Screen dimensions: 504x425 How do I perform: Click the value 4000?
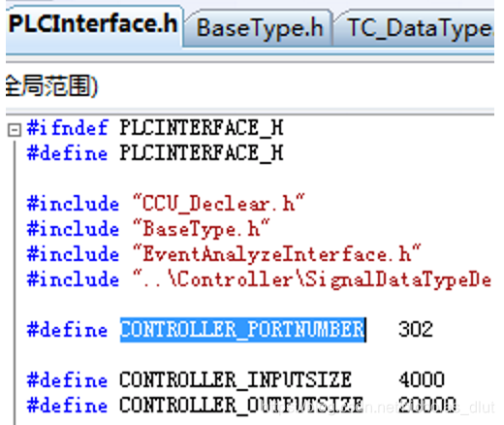[x=422, y=379]
